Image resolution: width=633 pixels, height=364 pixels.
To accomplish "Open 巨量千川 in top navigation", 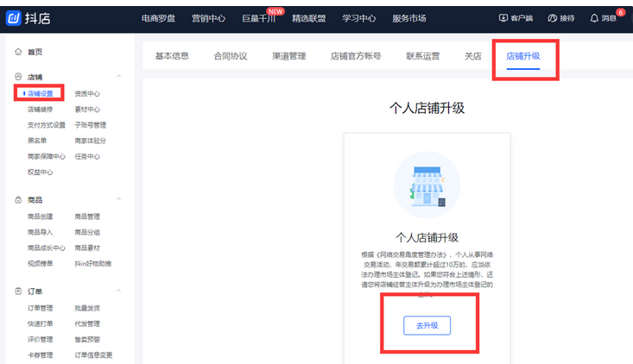I will tap(258, 18).
